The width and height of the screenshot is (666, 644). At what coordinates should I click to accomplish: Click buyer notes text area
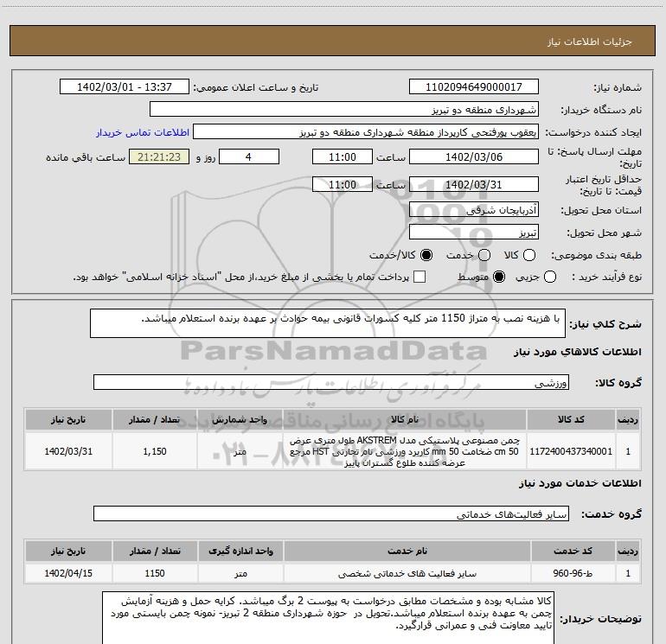[x=328, y=618]
